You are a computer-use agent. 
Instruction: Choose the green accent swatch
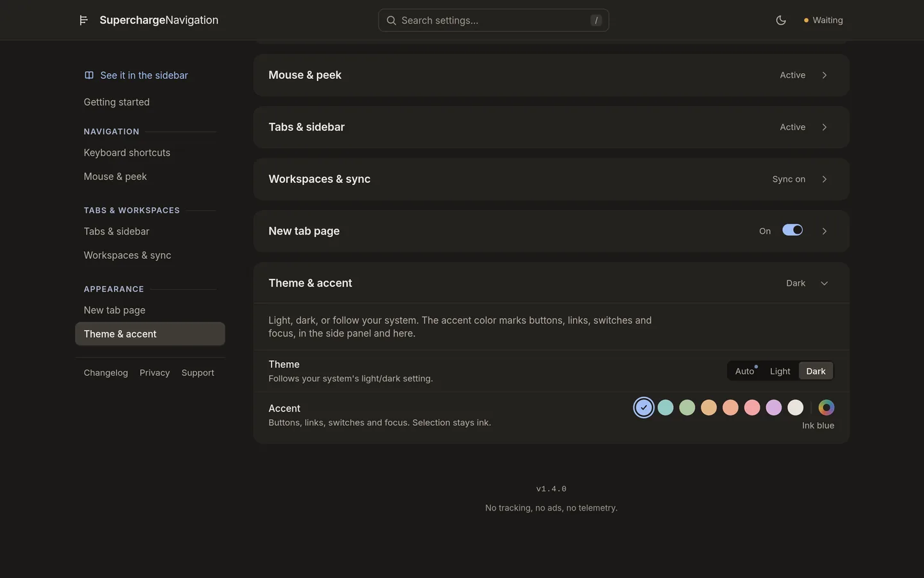pos(687,407)
